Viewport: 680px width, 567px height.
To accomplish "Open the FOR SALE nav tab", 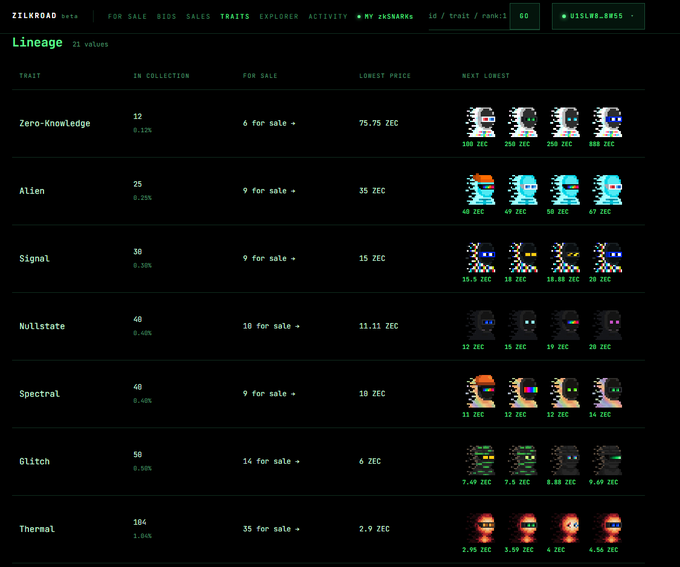I will tap(127, 16).
